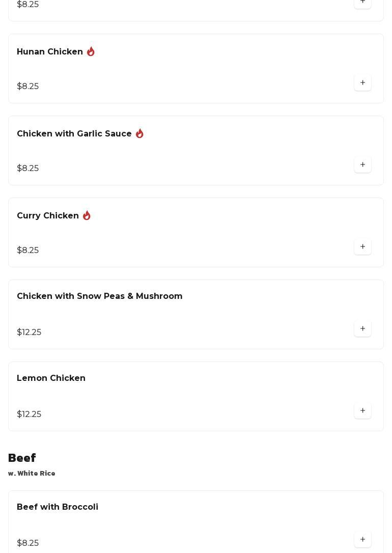Click the $12.25 price under Lemon Chicken
The image size is (392, 553).
[x=29, y=414]
